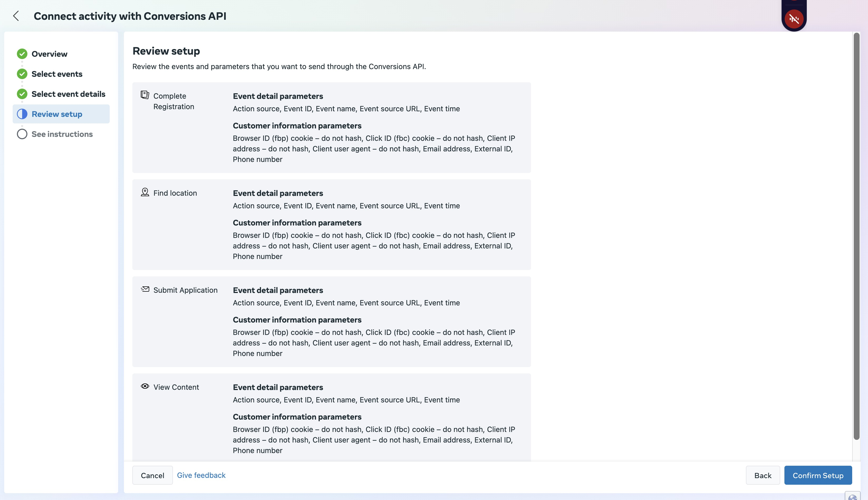Open the See instructions step
The image size is (868, 500).
tap(62, 134)
